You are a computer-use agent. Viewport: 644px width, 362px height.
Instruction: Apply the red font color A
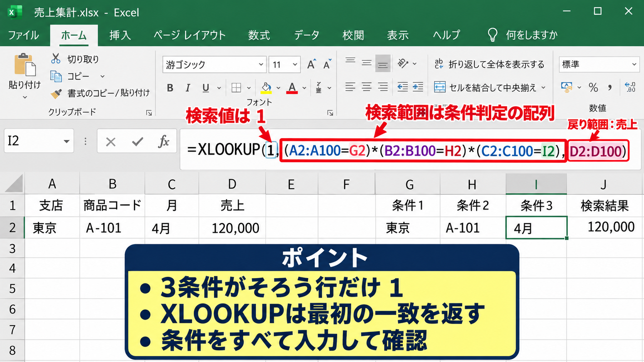(x=292, y=88)
